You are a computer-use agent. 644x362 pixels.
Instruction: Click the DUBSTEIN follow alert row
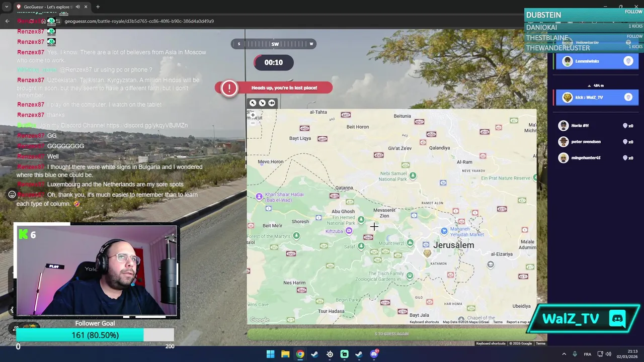[584, 15]
